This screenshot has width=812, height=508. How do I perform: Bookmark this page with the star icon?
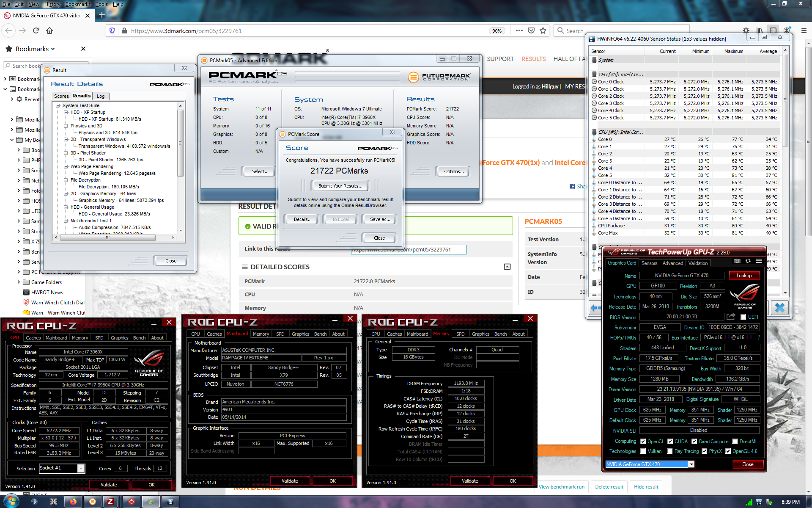[543, 30]
